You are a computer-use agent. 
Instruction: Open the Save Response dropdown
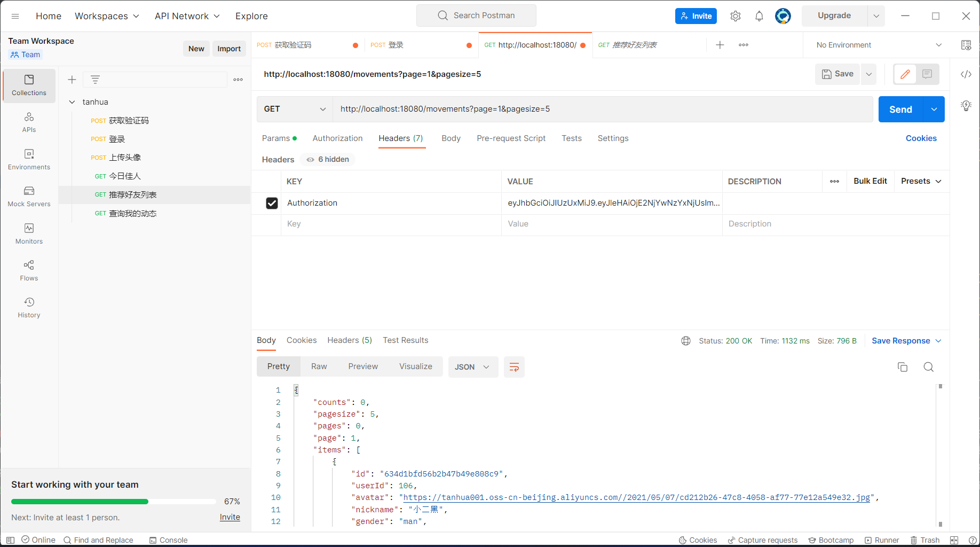pos(906,341)
